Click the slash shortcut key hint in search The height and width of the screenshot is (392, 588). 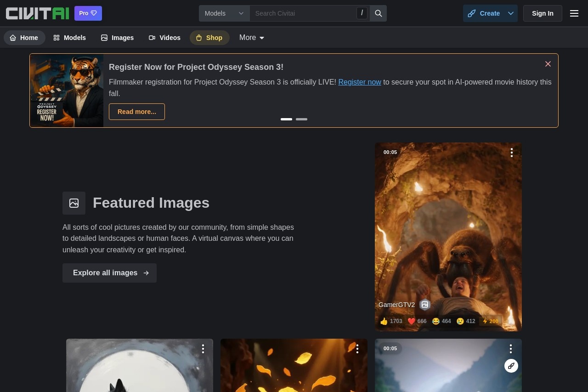(362, 13)
